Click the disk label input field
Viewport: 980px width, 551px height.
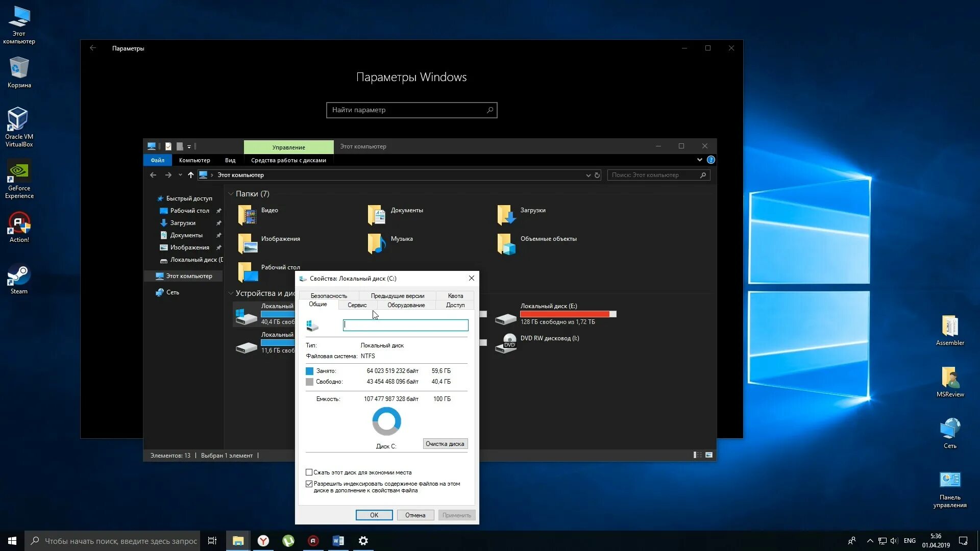(405, 325)
